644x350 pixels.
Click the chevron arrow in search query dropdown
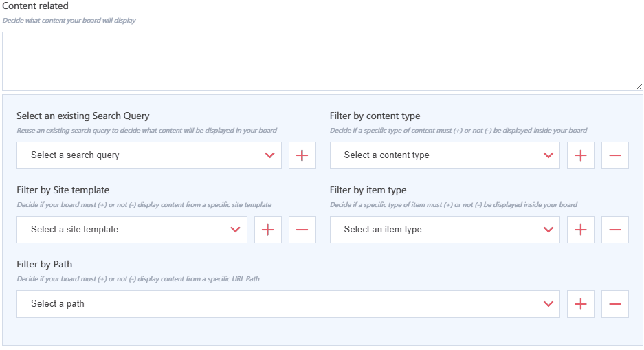coord(269,155)
